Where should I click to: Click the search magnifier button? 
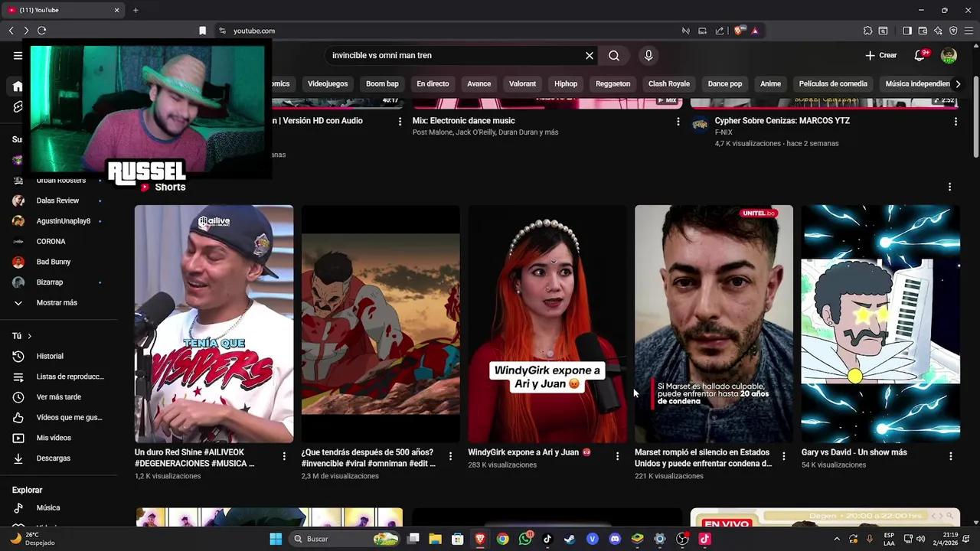coord(614,55)
